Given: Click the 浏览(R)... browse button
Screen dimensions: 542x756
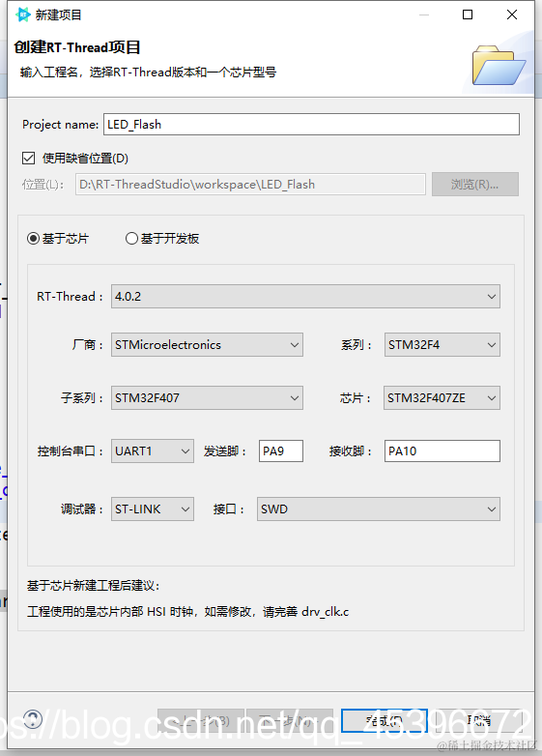Looking at the screenshot, I should tap(475, 185).
